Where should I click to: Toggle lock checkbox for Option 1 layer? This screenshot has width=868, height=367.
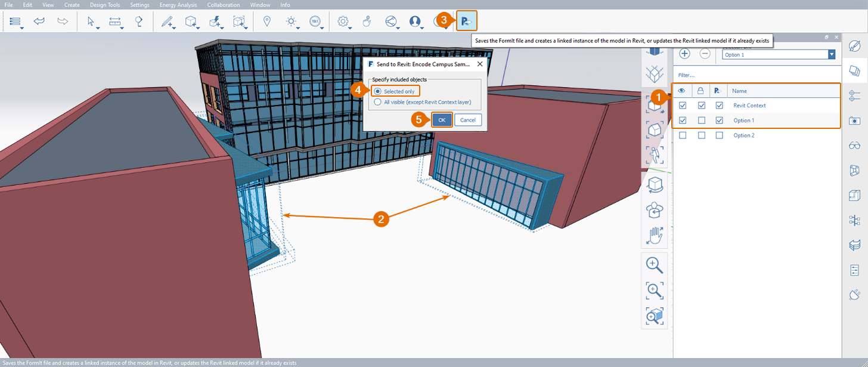701,121
